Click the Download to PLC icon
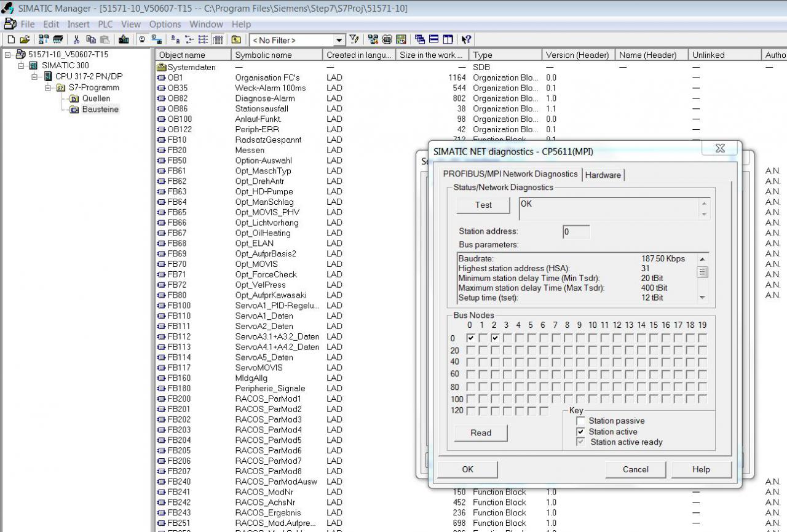787x532 pixels. [x=124, y=40]
